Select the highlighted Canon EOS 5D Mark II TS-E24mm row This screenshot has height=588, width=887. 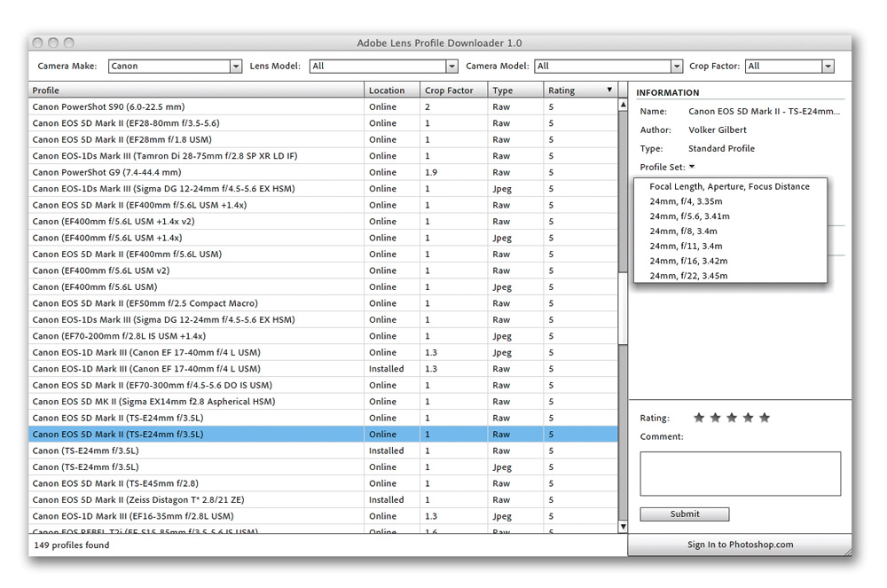point(323,435)
